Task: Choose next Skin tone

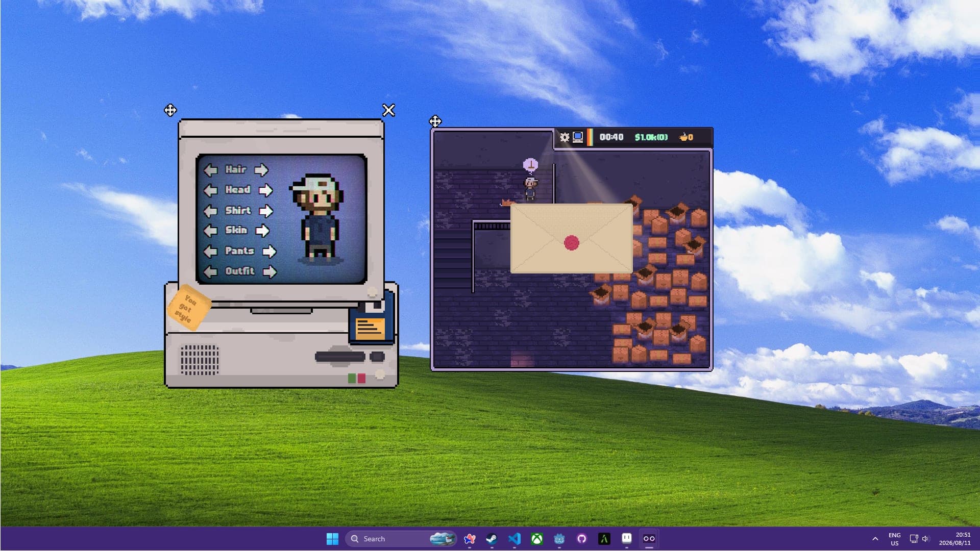Action: pyautogui.click(x=262, y=231)
